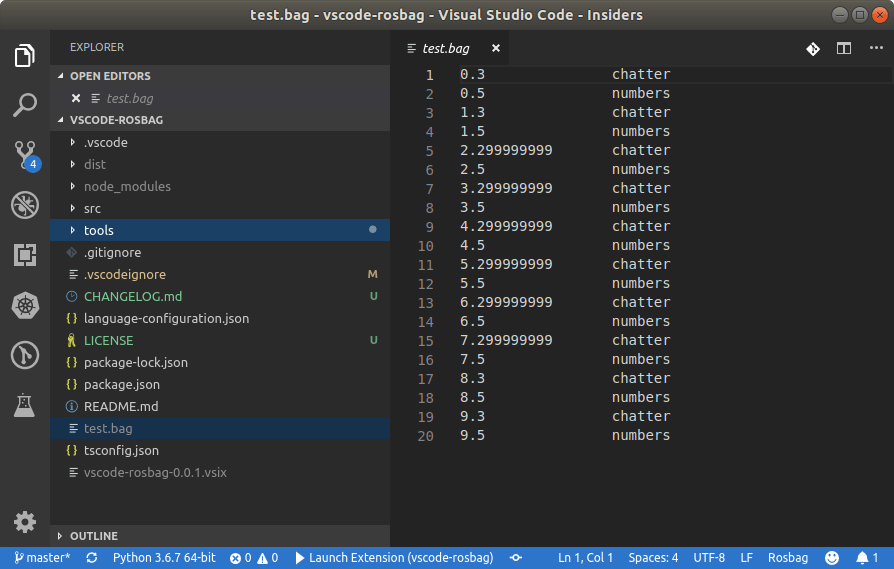Screen dimensions: 894x569
Task: Click the status bar icon after Launch Extension
Action: (x=516, y=558)
